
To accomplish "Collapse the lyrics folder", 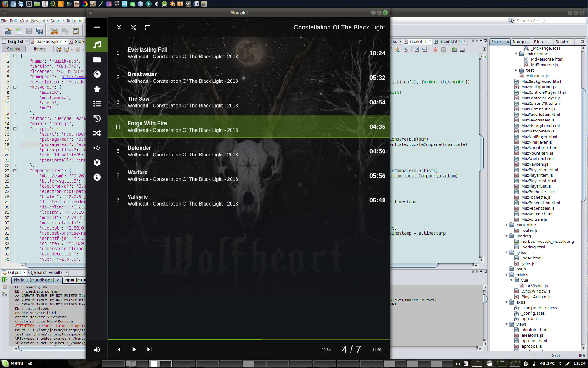I will pyautogui.click(x=507, y=253).
